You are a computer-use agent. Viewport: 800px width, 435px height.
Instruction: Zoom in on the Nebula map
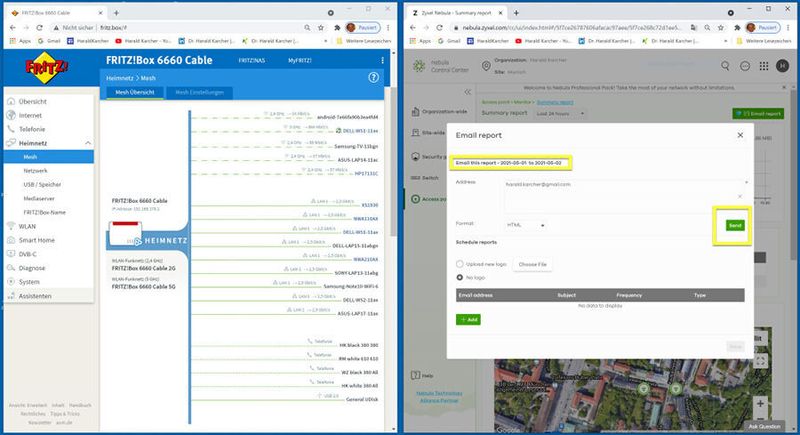(x=760, y=403)
